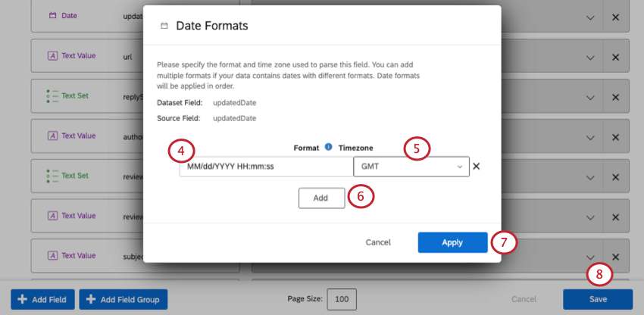This screenshot has width=644, height=315.
Task: Delete the url field row
Action: (615, 57)
